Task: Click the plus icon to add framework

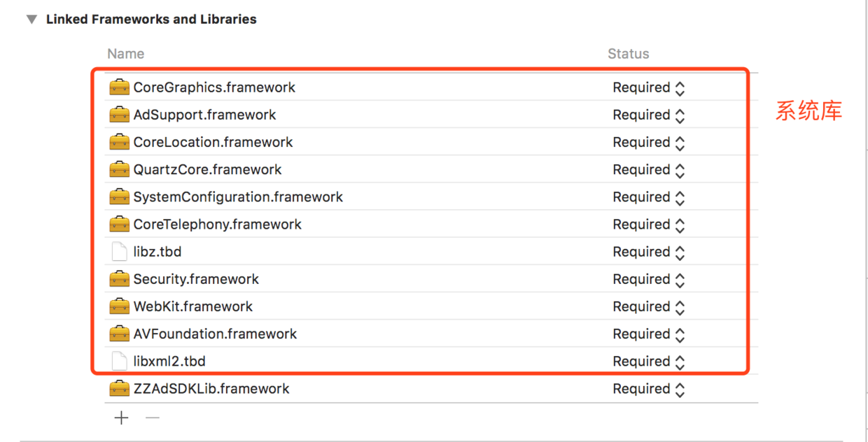Action: pyautogui.click(x=122, y=418)
